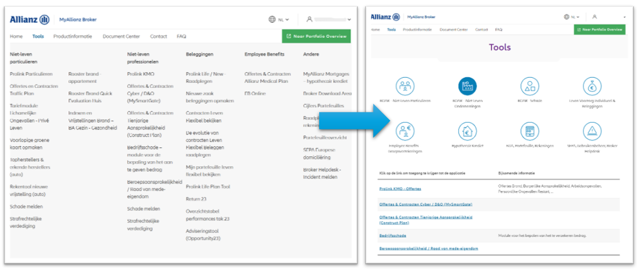The image size is (644, 275).
Task: Open 'Prolink KMO' menu link
Action: [x=141, y=74]
